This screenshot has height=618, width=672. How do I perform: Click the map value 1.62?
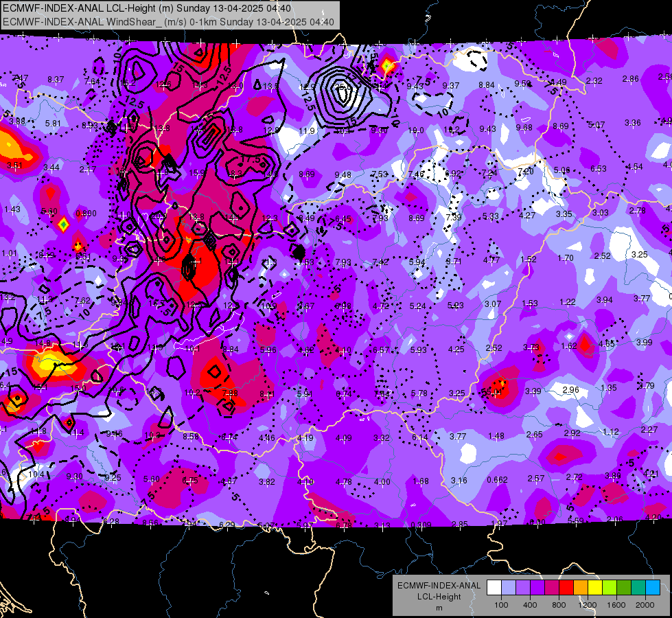tap(569, 345)
